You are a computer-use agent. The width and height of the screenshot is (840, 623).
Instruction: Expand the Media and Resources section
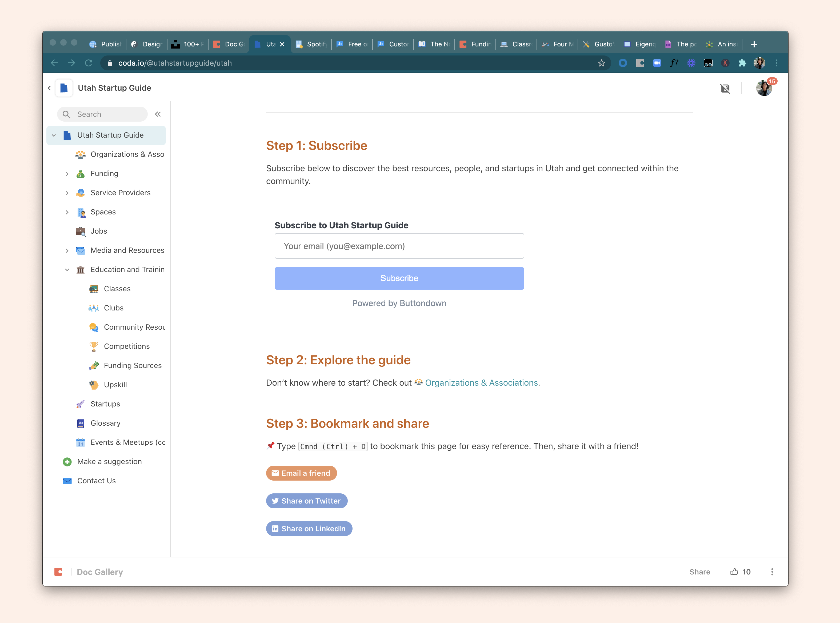(x=67, y=250)
